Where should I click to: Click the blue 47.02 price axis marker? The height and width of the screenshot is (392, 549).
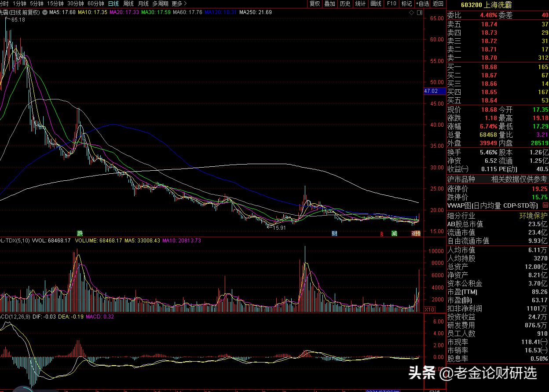click(x=431, y=91)
